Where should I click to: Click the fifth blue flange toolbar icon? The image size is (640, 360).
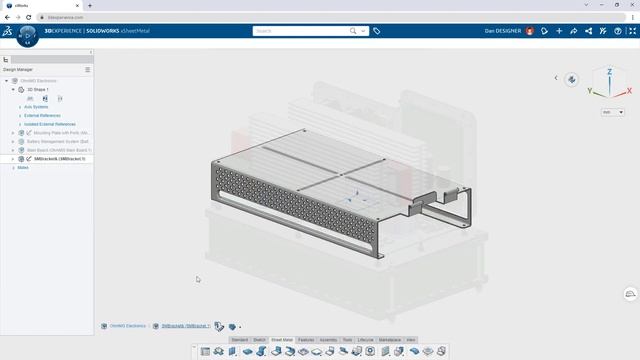pos(262,351)
